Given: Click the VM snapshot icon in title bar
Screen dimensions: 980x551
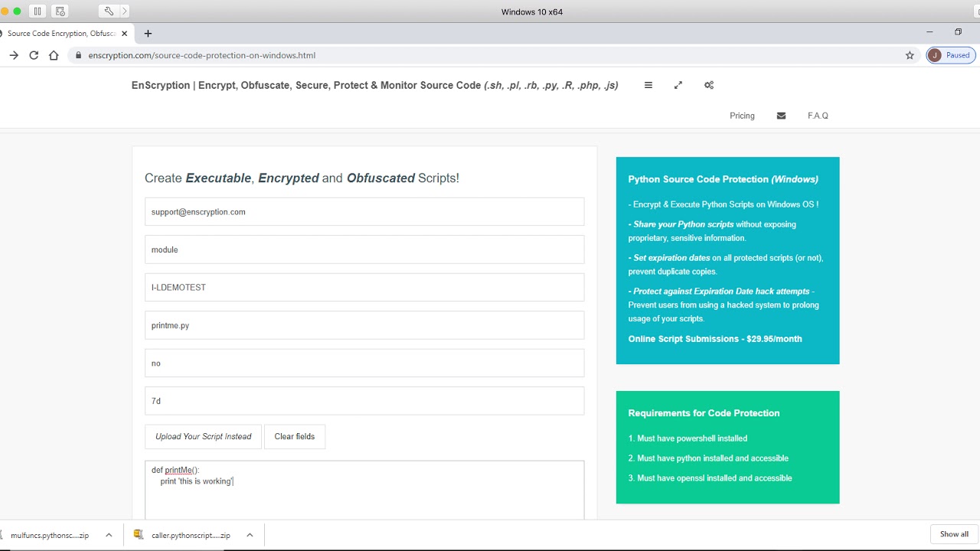Looking at the screenshot, I should click(x=60, y=11).
